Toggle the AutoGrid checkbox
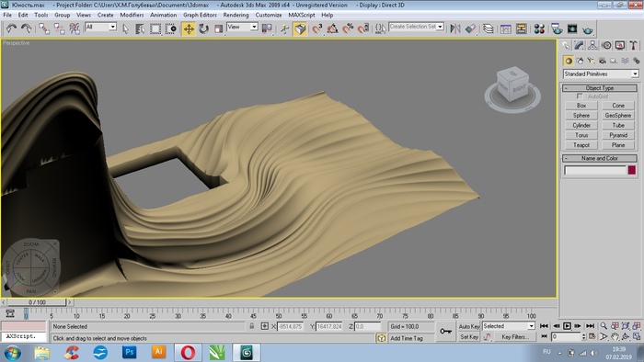 click(x=580, y=96)
